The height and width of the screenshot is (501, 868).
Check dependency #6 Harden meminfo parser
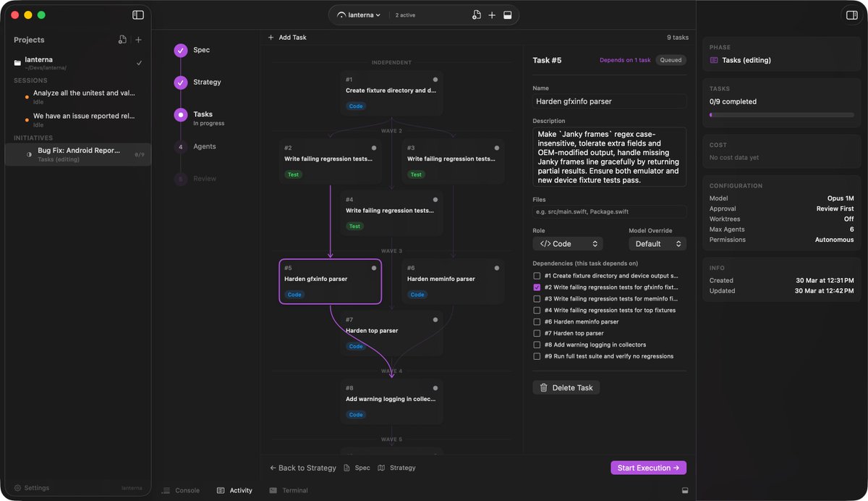tap(537, 321)
